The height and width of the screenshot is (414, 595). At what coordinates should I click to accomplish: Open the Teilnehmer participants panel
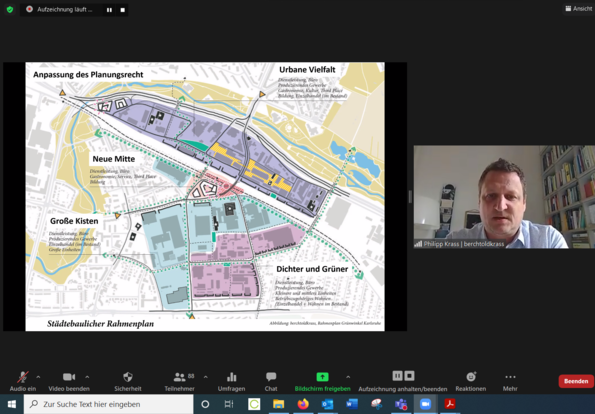coord(179,381)
